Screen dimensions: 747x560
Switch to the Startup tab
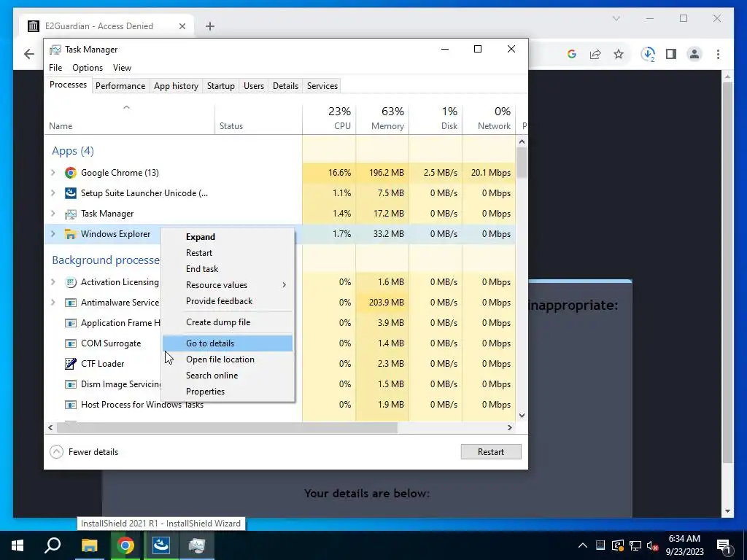point(220,86)
